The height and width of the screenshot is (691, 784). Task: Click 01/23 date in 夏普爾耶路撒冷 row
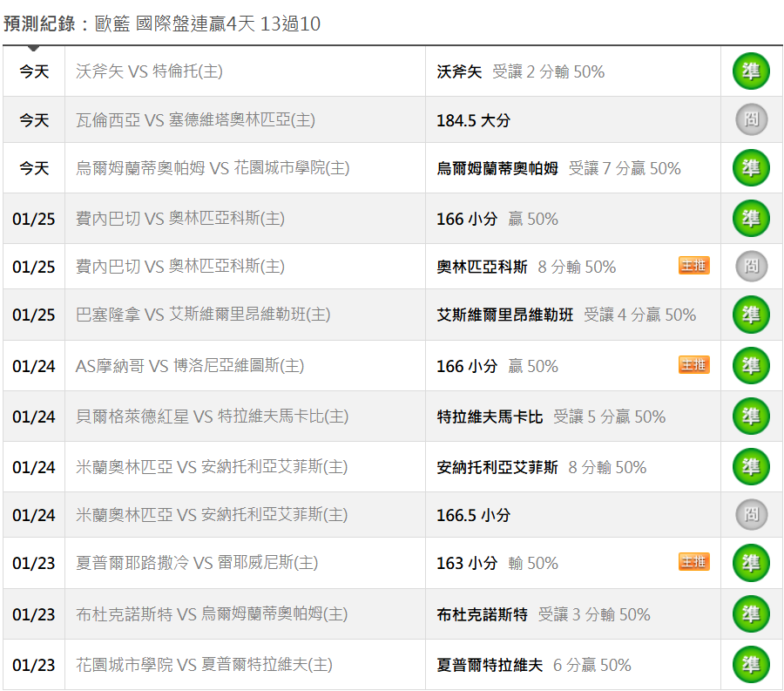(x=34, y=564)
